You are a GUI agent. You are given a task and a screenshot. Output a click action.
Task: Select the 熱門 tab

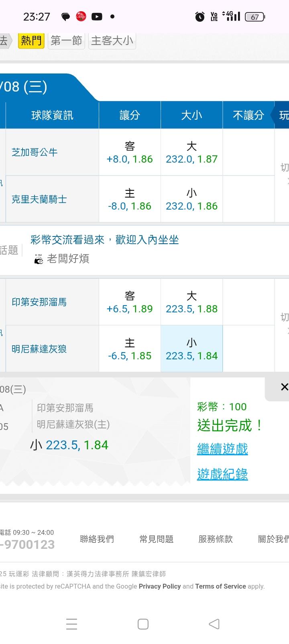(31, 41)
